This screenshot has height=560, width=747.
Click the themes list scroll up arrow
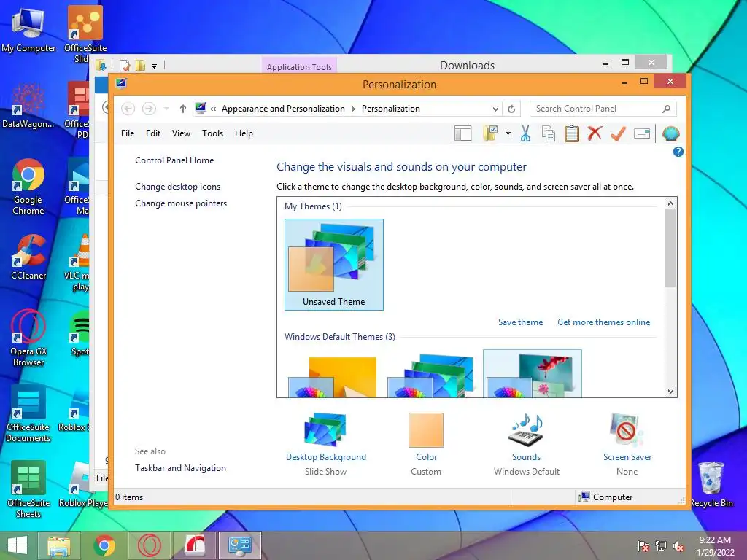tap(671, 203)
